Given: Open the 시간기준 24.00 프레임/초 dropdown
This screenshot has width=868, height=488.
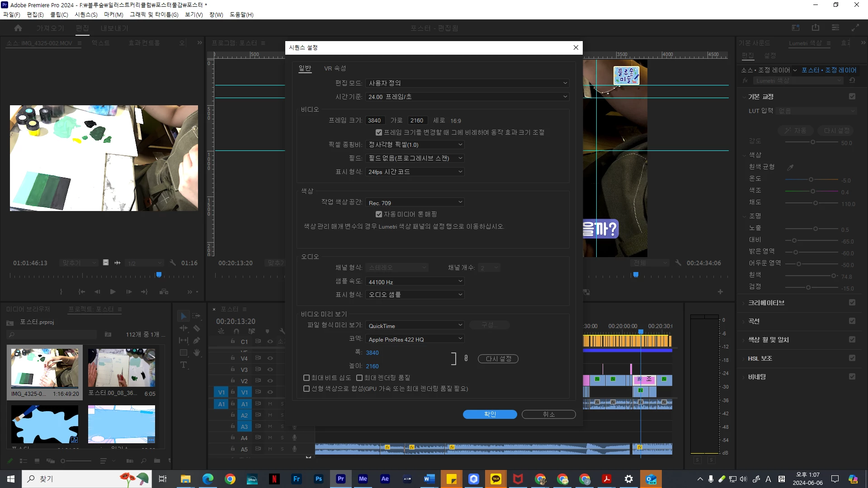Looking at the screenshot, I should pos(467,97).
